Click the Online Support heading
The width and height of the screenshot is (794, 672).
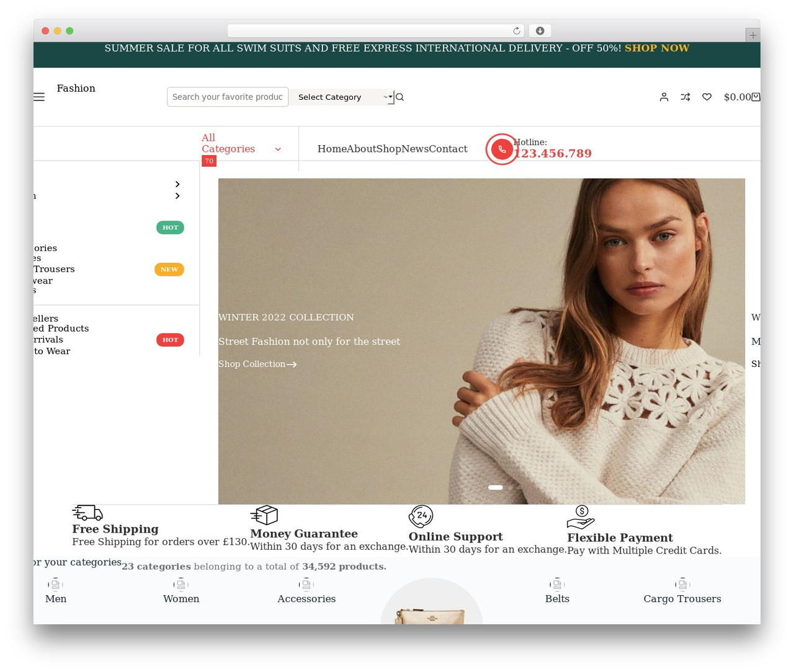(455, 537)
